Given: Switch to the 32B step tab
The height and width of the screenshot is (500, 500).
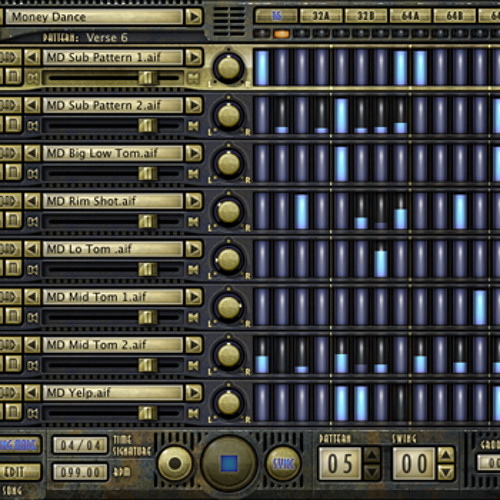Looking at the screenshot, I should [x=366, y=16].
